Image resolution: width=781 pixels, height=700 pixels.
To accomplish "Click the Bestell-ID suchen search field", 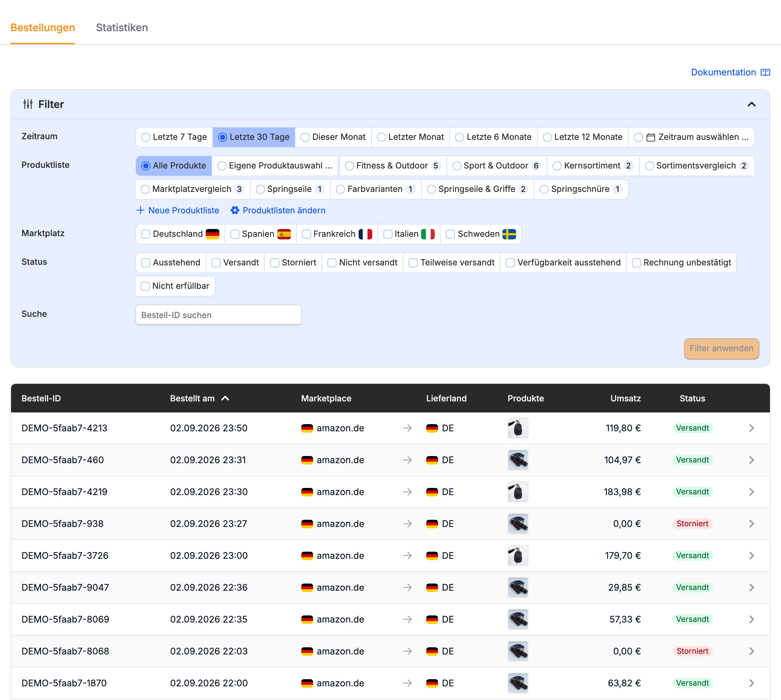I will pos(219,315).
